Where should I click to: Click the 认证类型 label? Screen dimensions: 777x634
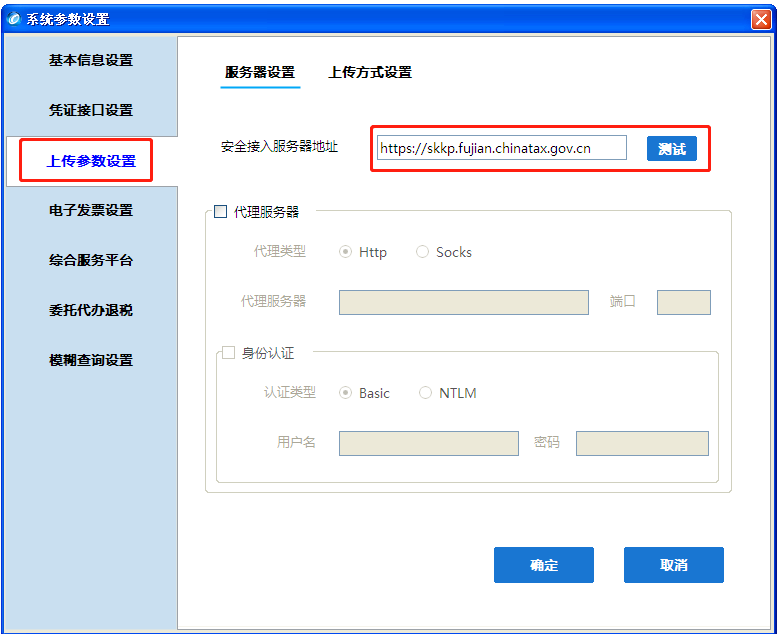290,393
